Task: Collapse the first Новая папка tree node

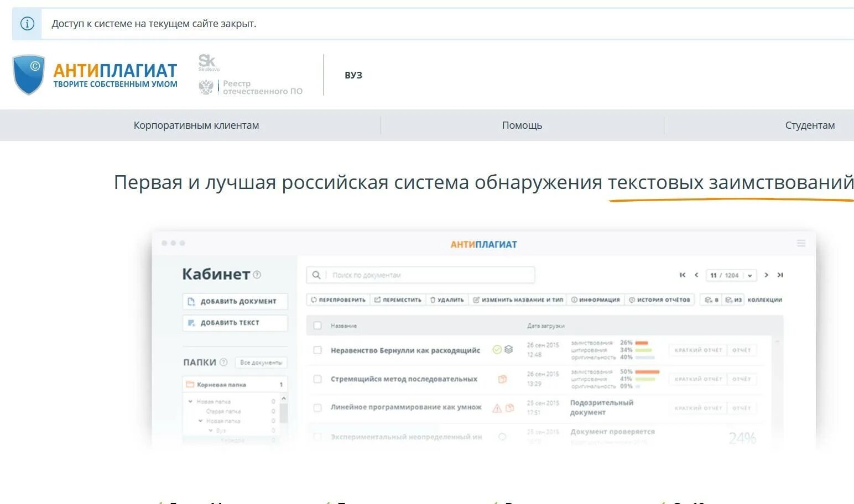Action: point(190,402)
